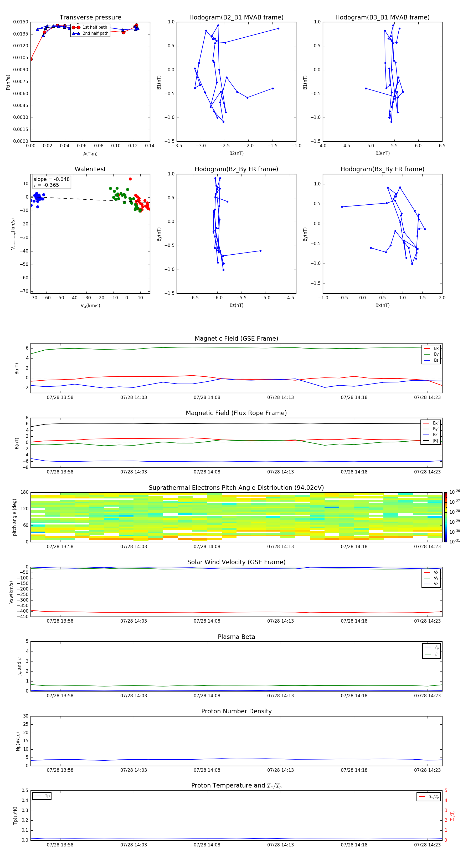The image size is (473, 868).
Task: Click the "Hodogram(B2_B1 MVAB frame)" title
Action: pos(236,17)
